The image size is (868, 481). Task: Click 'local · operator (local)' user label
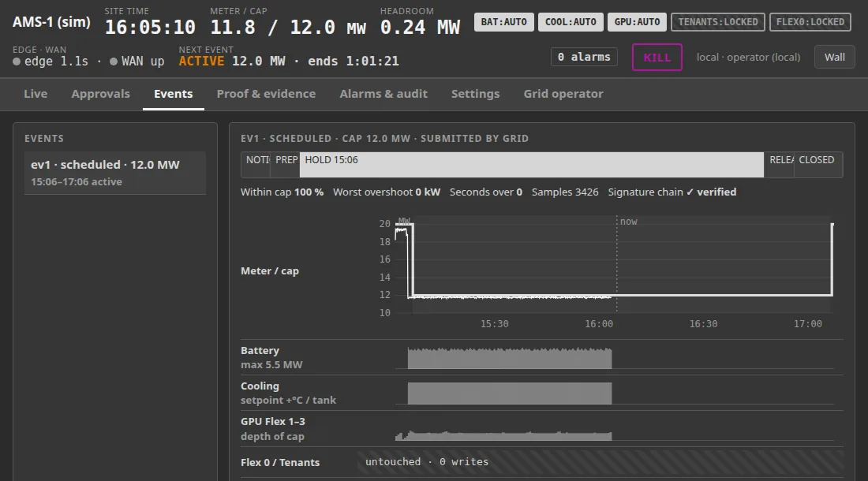coord(748,57)
